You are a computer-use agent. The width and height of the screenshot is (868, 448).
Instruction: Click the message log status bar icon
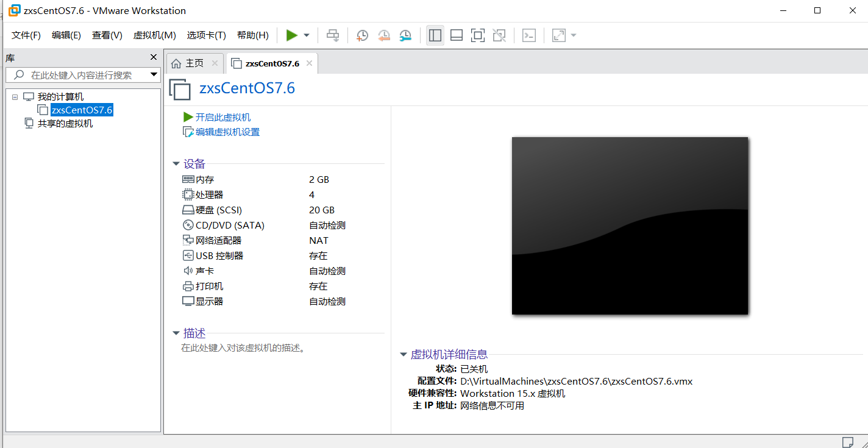pos(847,441)
